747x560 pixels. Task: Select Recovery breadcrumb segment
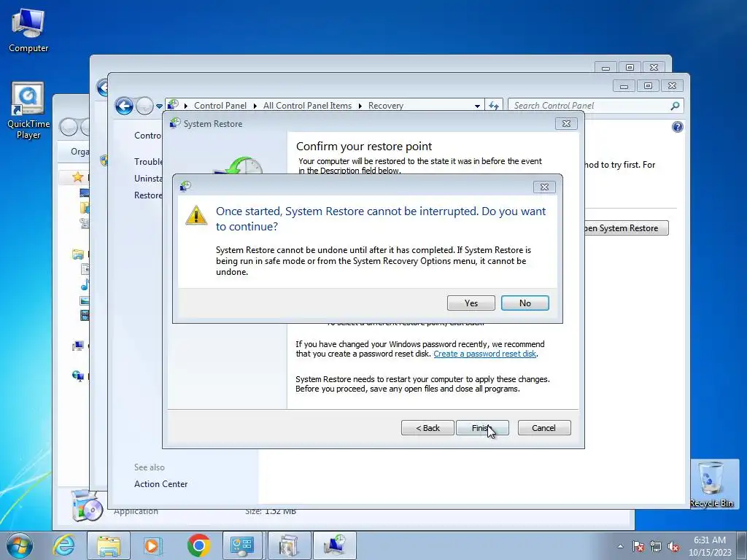click(x=385, y=106)
